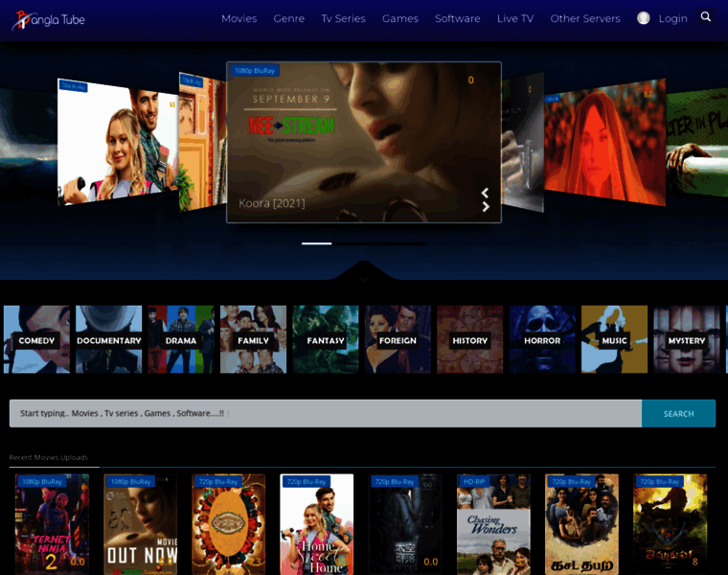Open the OUT NOW Koora movie poster
The height and width of the screenshot is (575, 728).
click(x=140, y=524)
